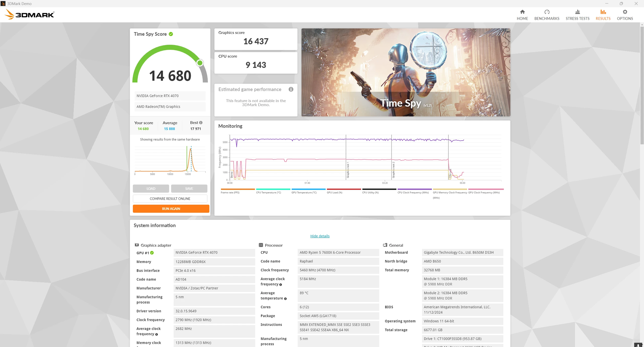This screenshot has width=644, height=347.
Task: Click CPU value AMD Ryzen 5 7600X
Action: [338, 253]
